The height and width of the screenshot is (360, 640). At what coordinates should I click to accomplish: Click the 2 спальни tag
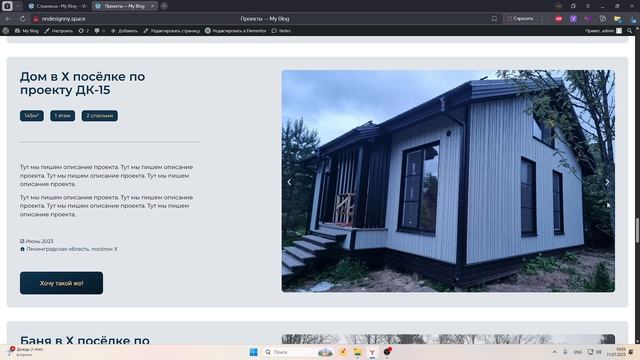click(x=100, y=116)
